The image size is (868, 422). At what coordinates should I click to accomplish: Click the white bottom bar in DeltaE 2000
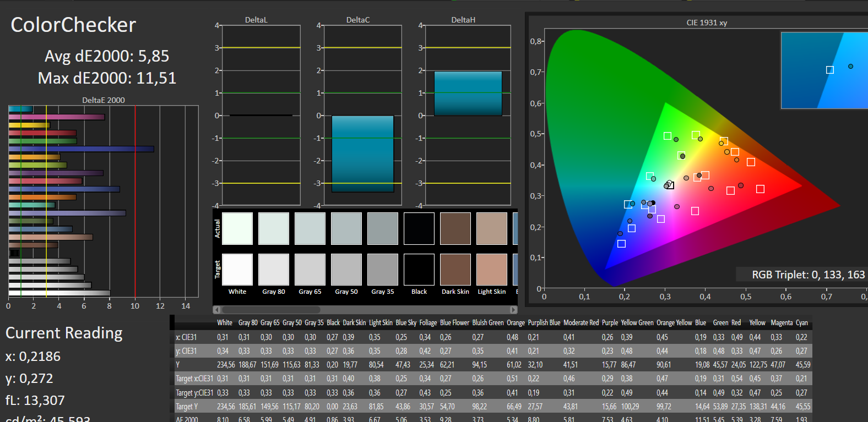pos(59,293)
